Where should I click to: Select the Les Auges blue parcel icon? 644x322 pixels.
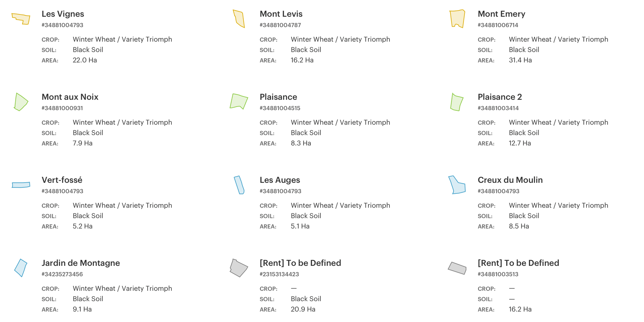239,185
